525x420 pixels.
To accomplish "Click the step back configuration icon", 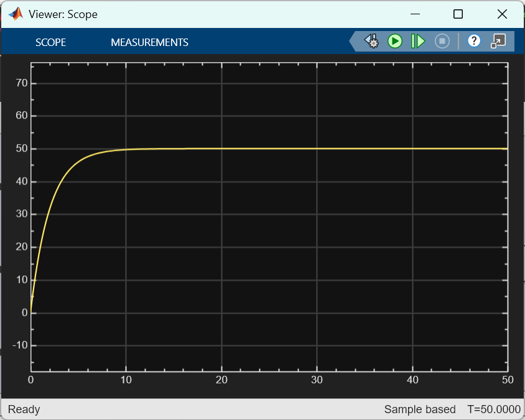I will coord(371,41).
